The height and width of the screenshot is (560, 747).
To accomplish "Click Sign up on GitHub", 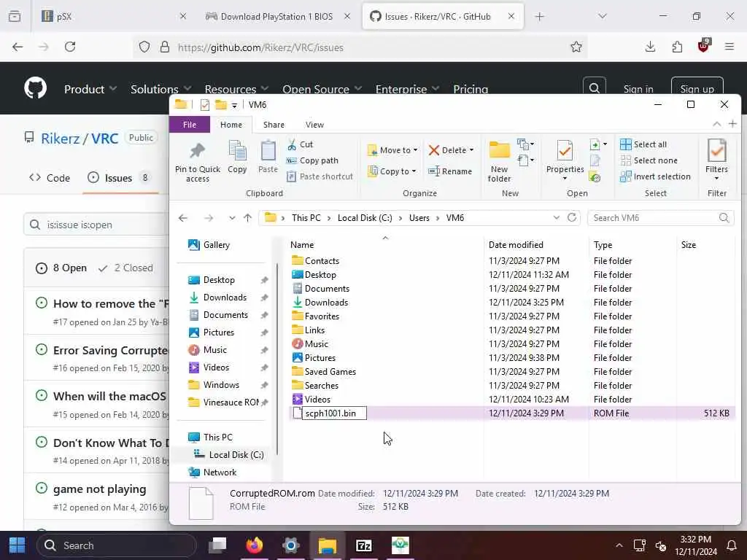I will 697,89.
